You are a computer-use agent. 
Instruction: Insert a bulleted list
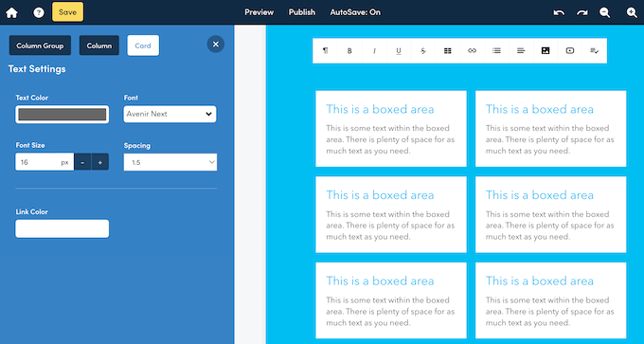tap(496, 50)
